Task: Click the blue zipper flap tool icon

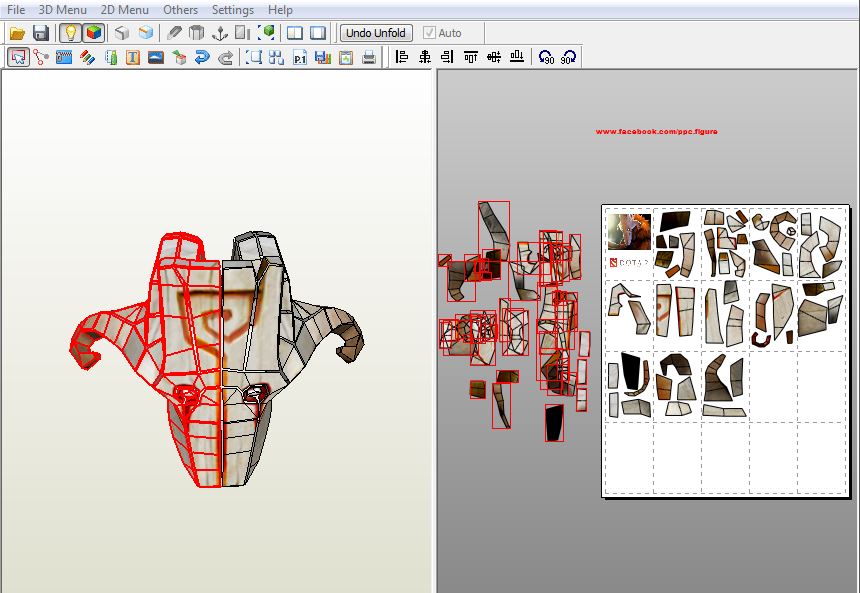Action: pos(64,57)
